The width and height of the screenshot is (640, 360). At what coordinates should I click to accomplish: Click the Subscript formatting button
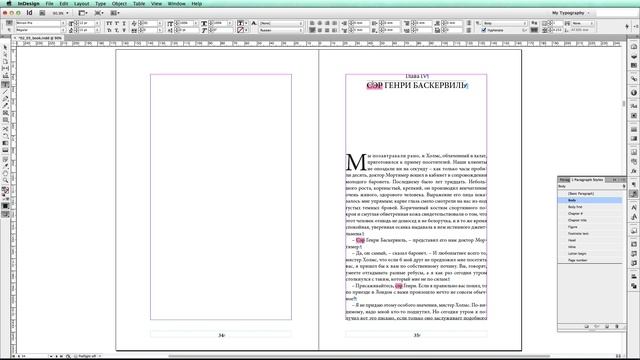tap(117, 30)
